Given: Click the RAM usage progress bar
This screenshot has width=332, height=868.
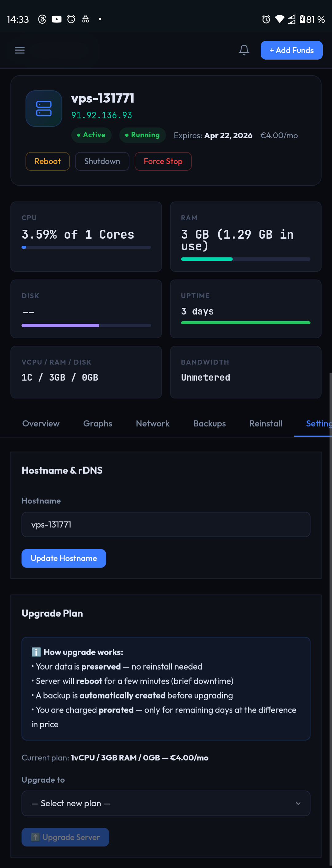Looking at the screenshot, I should click(245, 259).
